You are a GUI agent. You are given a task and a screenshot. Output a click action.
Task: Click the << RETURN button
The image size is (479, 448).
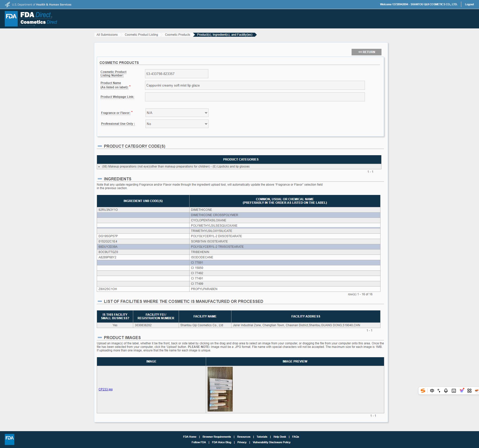pos(366,52)
